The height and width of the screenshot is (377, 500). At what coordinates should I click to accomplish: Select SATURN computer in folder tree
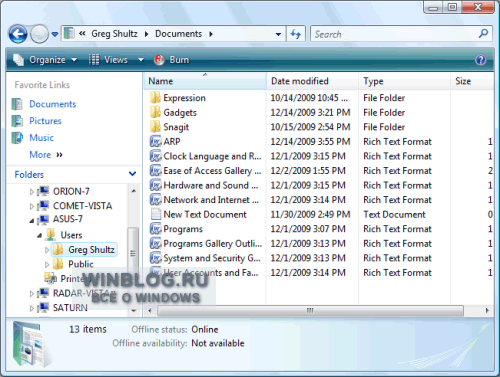tap(70, 308)
